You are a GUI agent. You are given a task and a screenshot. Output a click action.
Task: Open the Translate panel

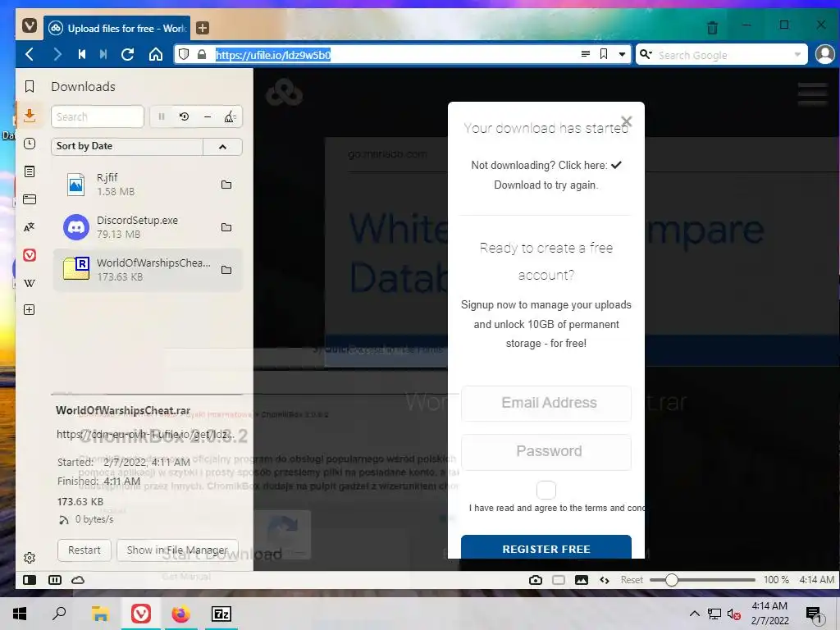[x=30, y=227]
